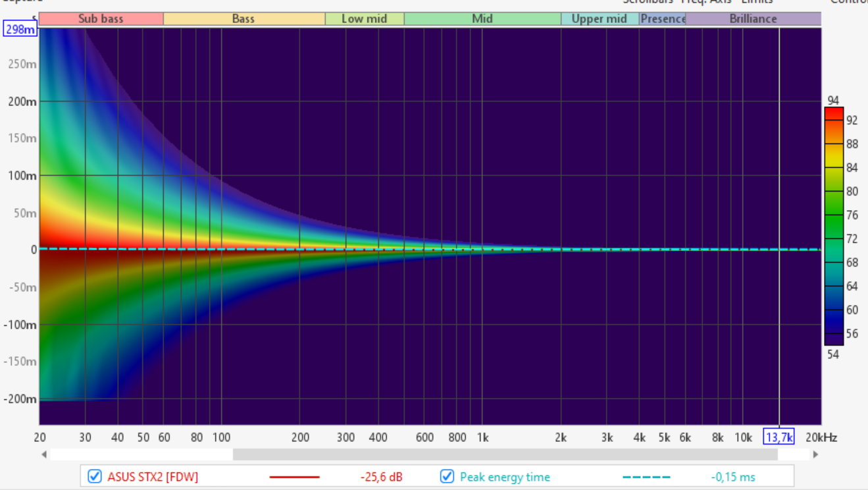The width and height of the screenshot is (868, 490).
Task: Click the -25,6 dB readout value
Action: tap(381, 477)
